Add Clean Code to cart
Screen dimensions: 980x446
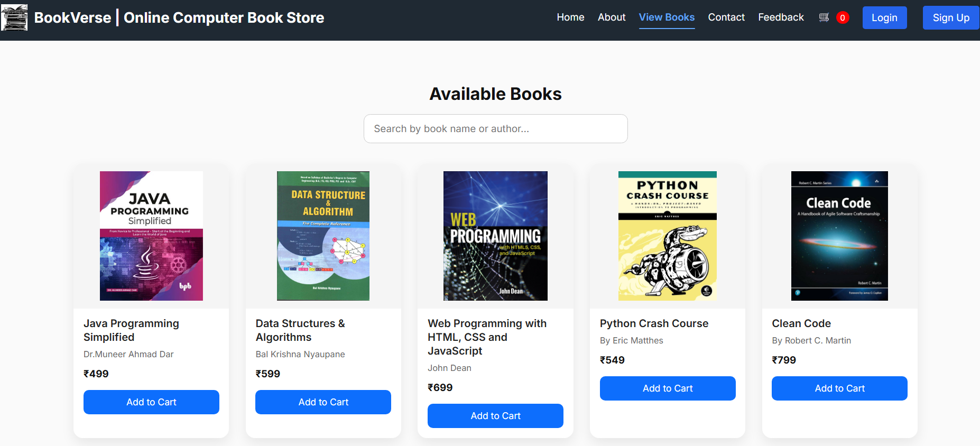[x=839, y=388]
